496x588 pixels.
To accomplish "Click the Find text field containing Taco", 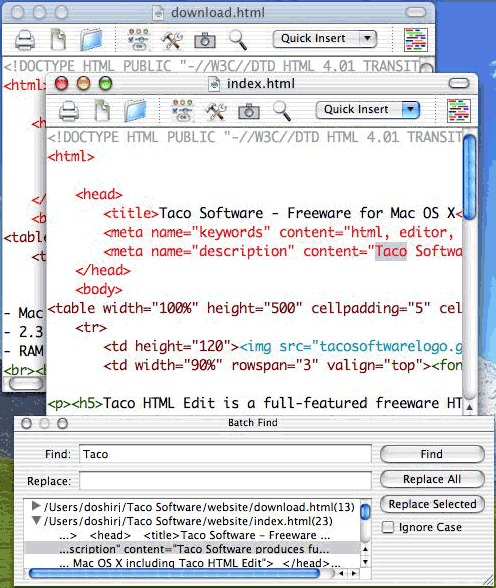I will point(225,454).
